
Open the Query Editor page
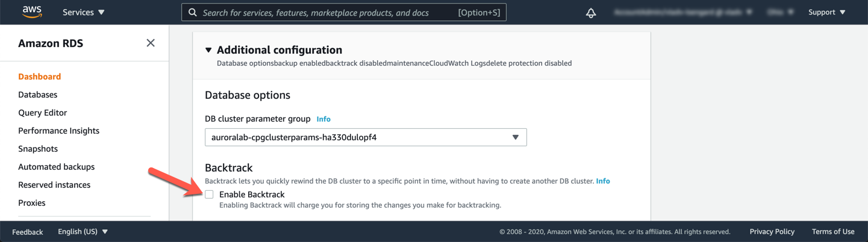tap(43, 113)
